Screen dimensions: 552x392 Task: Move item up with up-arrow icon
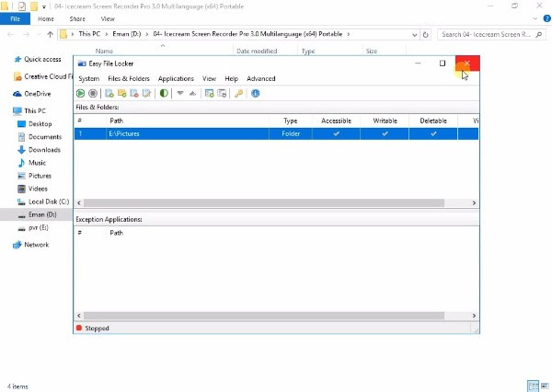[x=192, y=93]
